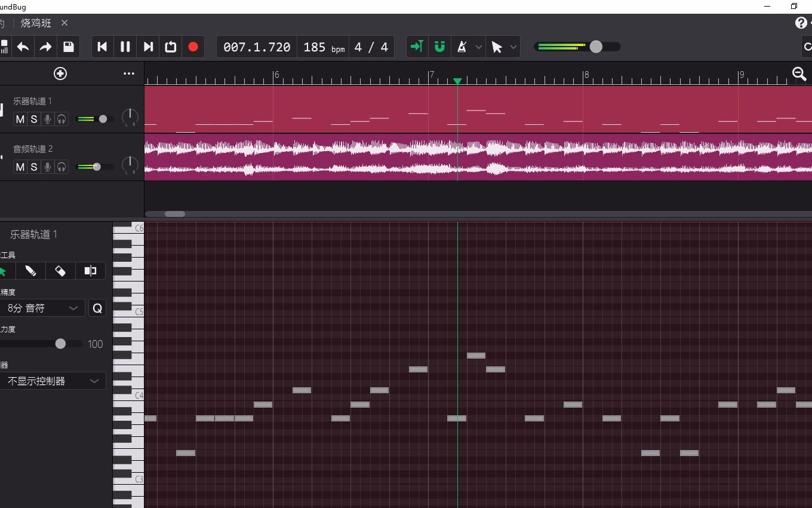
Task: Solo 音频轨道 2
Action: pos(34,167)
